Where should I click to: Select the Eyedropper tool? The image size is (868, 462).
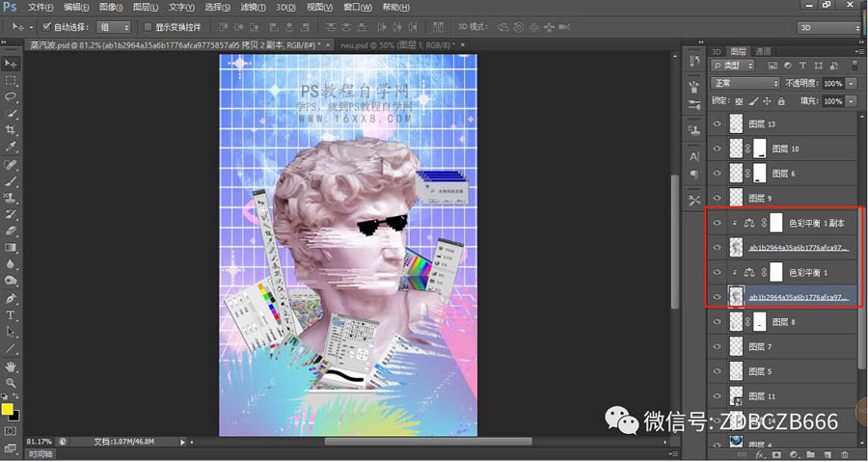click(12, 147)
